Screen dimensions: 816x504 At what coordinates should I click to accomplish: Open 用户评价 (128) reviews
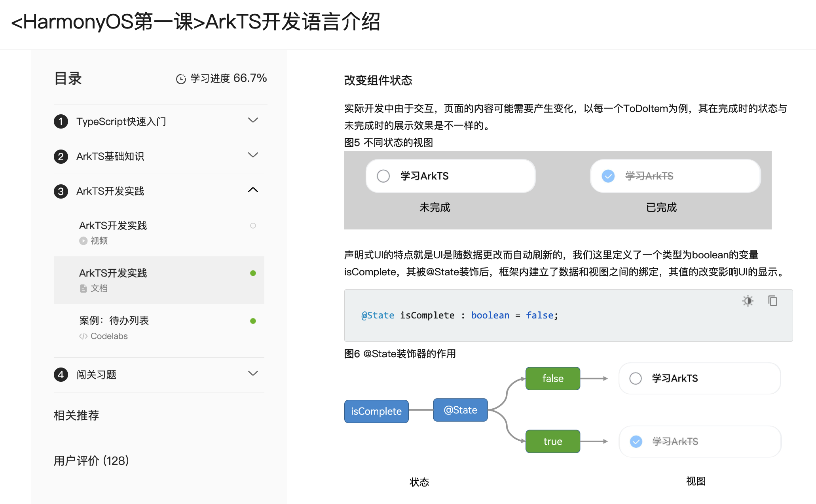click(91, 461)
